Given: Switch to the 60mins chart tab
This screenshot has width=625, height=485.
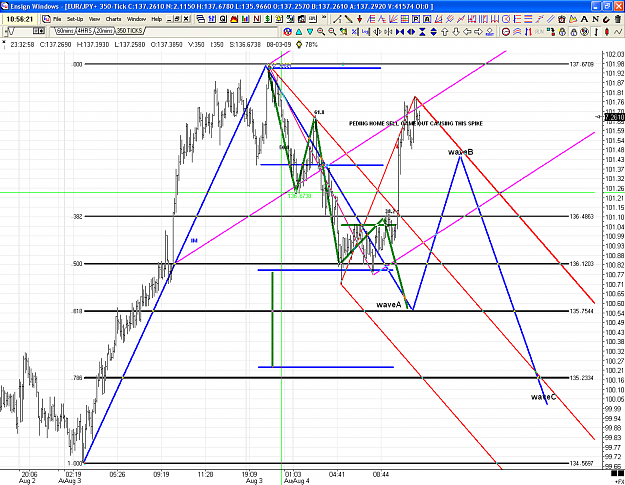Looking at the screenshot, I should (65, 31).
